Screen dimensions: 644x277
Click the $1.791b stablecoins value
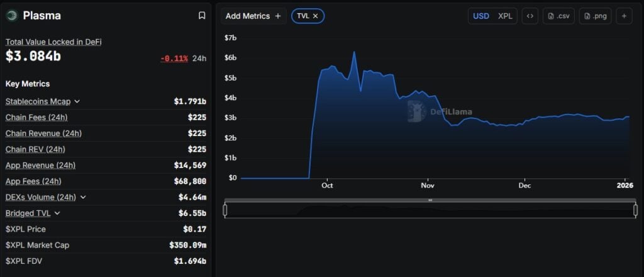click(190, 101)
